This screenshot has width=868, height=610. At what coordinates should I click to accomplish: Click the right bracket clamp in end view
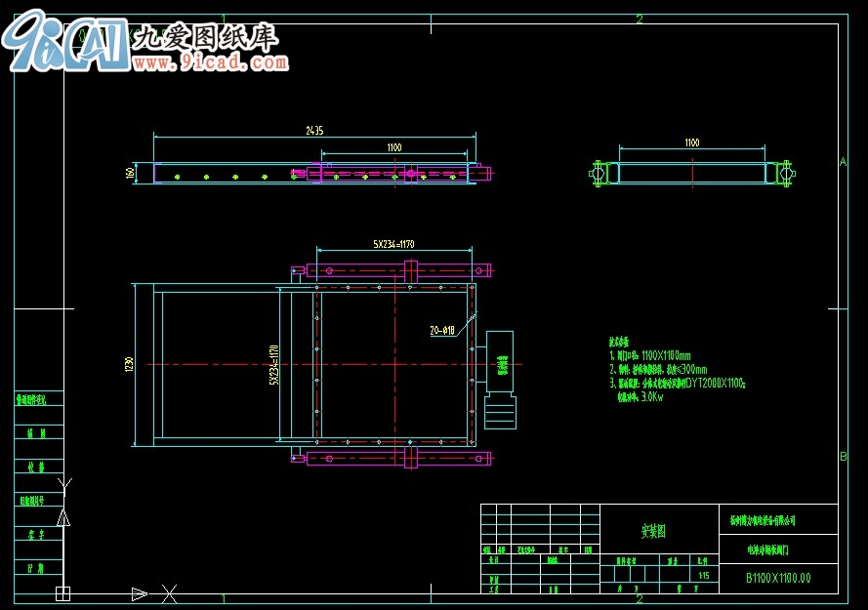783,173
